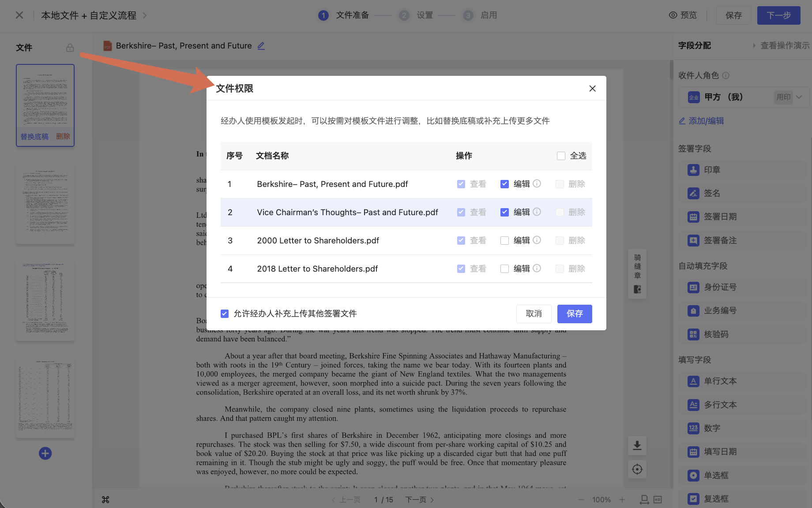This screenshot has width=812, height=508.
Task: Click the lock icon beside 文件
Action: (70, 48)
